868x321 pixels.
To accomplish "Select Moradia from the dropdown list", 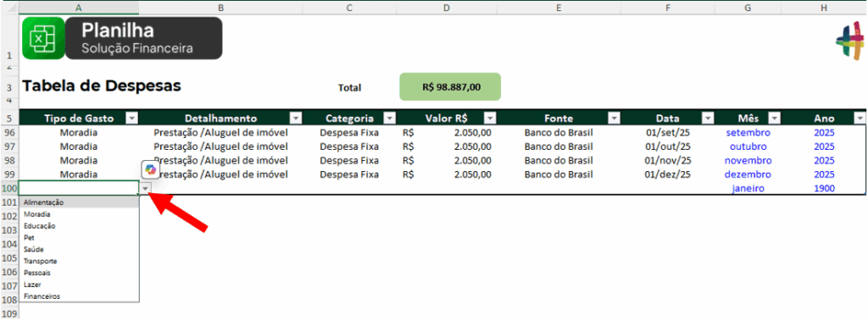I will click(x=79, y=214).
